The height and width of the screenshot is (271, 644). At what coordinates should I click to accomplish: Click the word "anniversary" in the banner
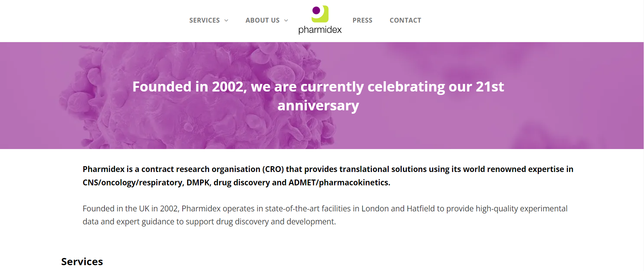click(318, 106)
